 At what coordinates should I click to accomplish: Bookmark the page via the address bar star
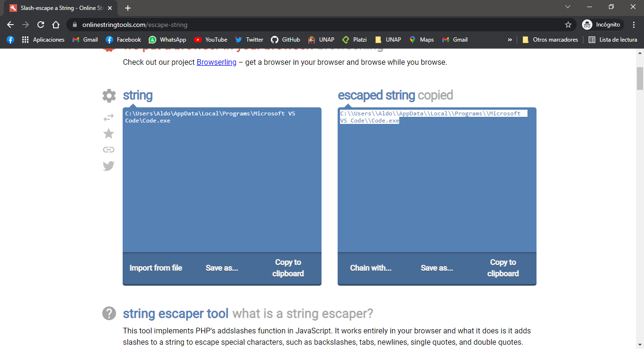pos(568,24)
